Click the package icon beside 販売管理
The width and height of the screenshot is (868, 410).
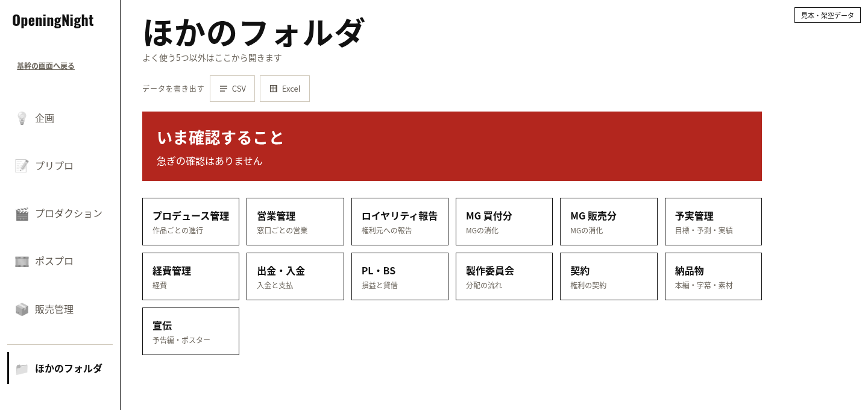pos(22,309)
